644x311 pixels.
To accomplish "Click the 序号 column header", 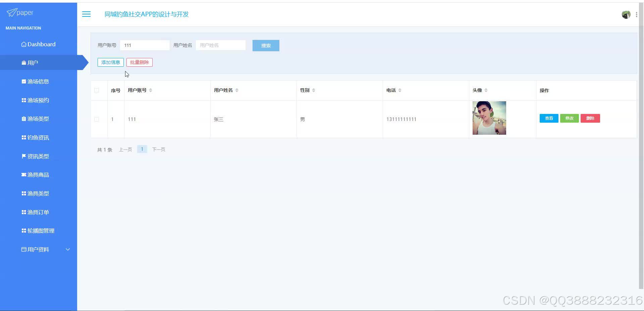I will point(115,90).
